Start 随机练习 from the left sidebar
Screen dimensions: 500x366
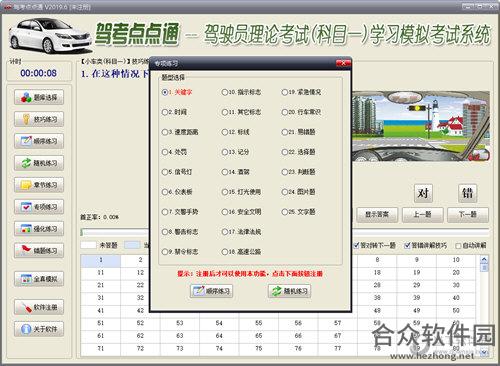[39, 163]
